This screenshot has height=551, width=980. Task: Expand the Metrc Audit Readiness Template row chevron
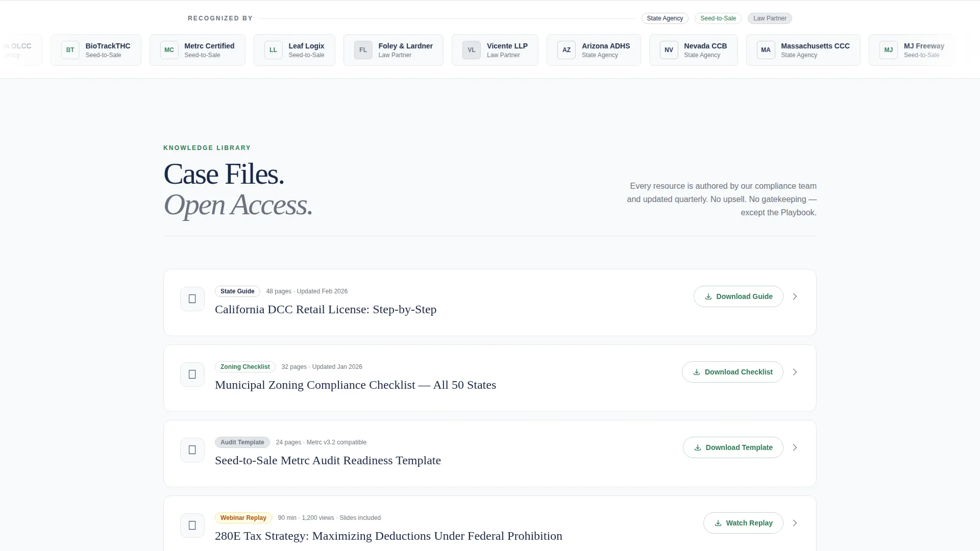(x=795, y=447)
